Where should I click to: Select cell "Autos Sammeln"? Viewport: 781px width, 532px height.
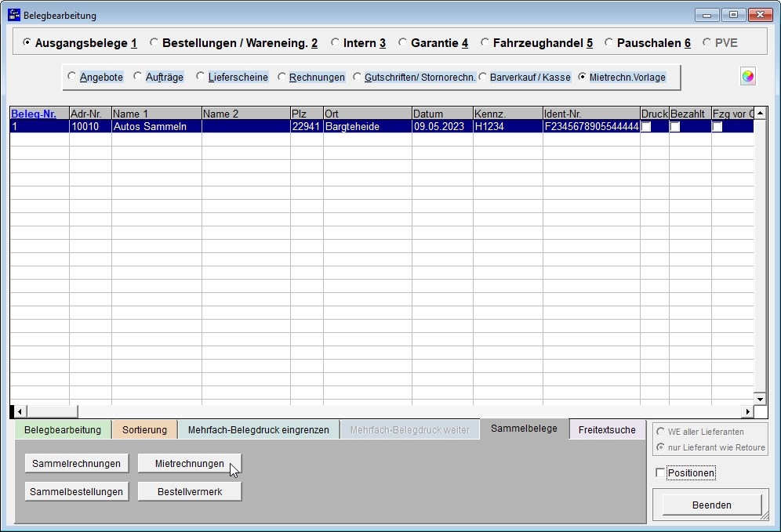coord(156,126)
